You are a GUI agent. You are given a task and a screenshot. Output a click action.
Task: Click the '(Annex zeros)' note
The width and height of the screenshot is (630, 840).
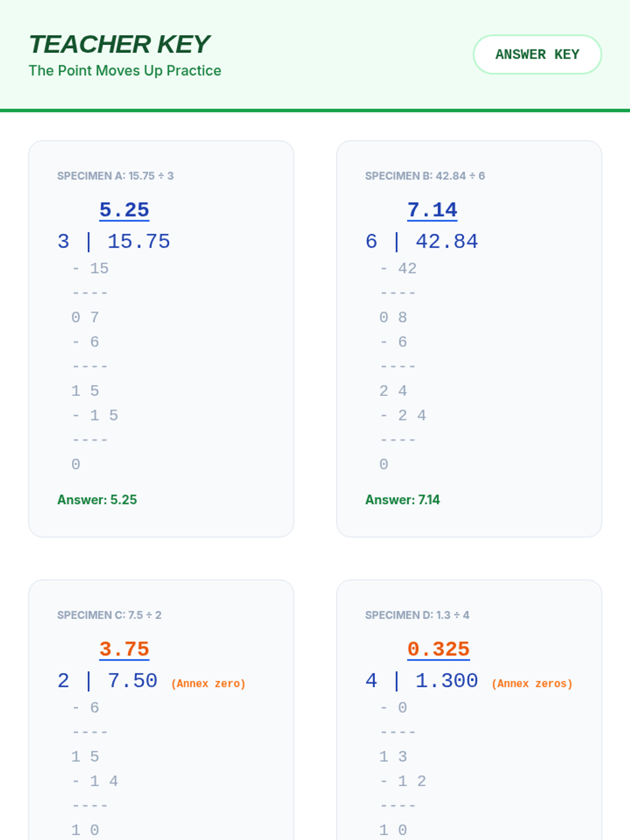[x=532, y=684]
